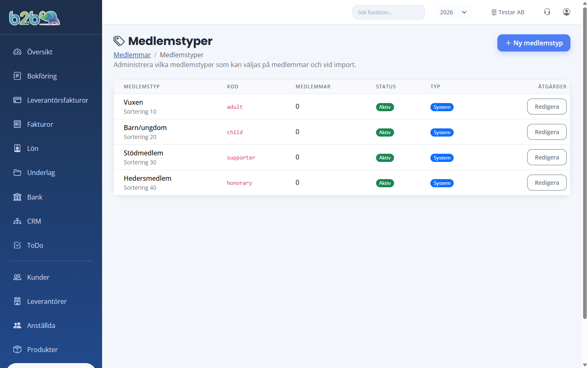Image resolution: width=588 pixels, height=368 pixels.
Task: Click the Aktiv badge for Hedersmedlem
Action: 385,183
